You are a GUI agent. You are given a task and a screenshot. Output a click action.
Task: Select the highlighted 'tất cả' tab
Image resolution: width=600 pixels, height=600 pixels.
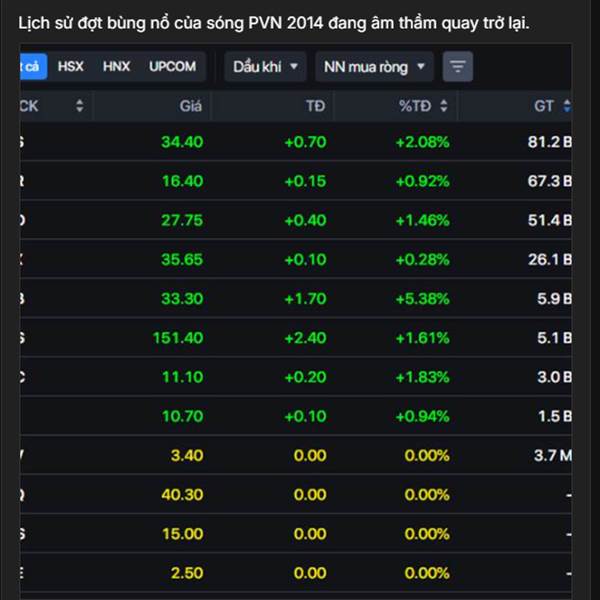point(33,67)
